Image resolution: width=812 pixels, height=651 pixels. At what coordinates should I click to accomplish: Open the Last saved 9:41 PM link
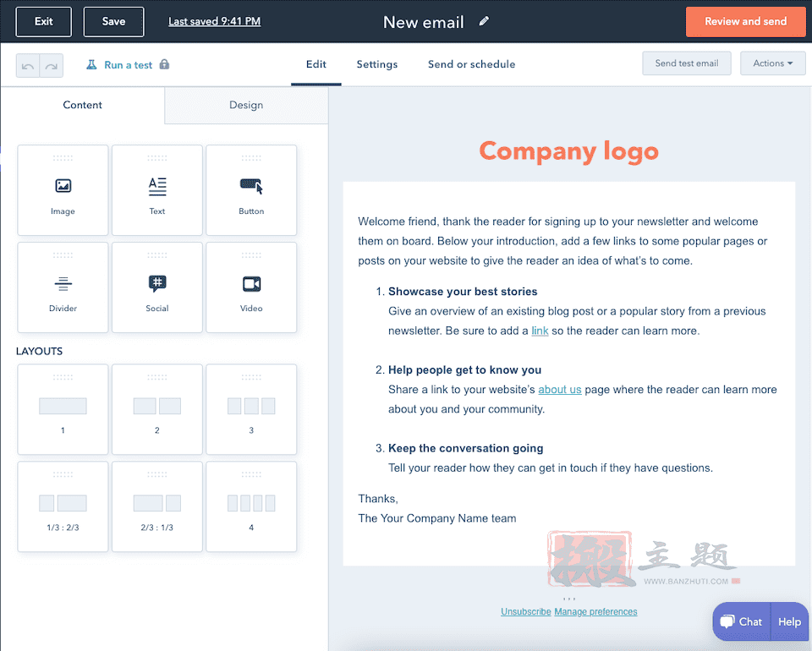(214, 21)
